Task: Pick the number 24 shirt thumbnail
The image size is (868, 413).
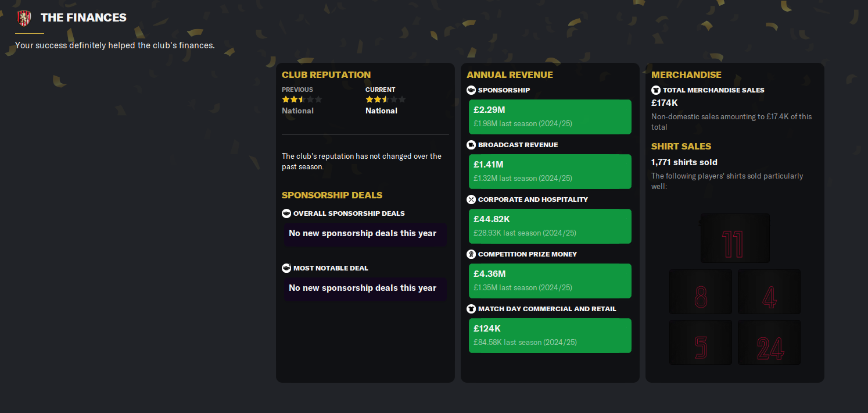Action: point(769,343)
